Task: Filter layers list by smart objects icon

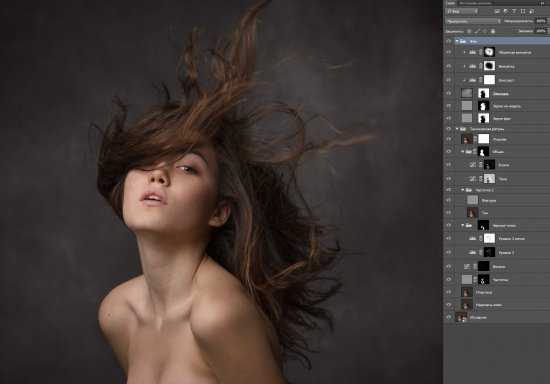Action: coord(532,12)
